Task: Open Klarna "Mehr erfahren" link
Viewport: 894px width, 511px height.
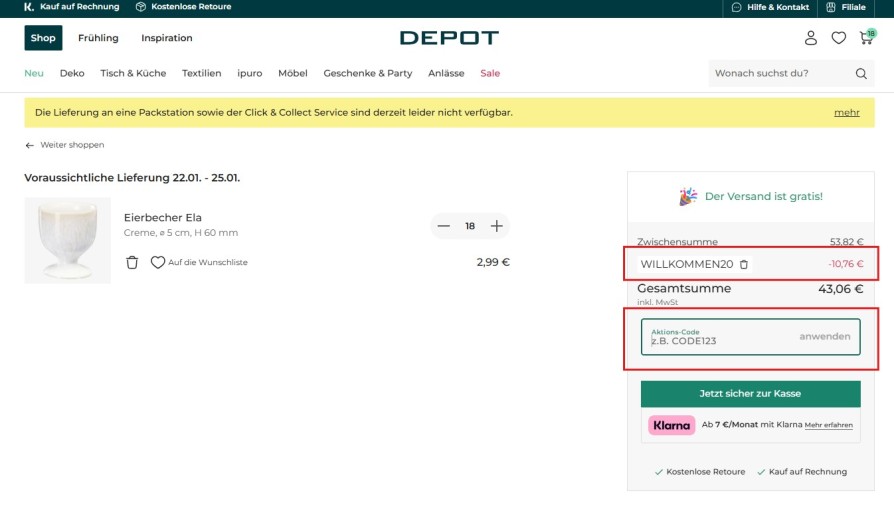Action: [828, 425]
